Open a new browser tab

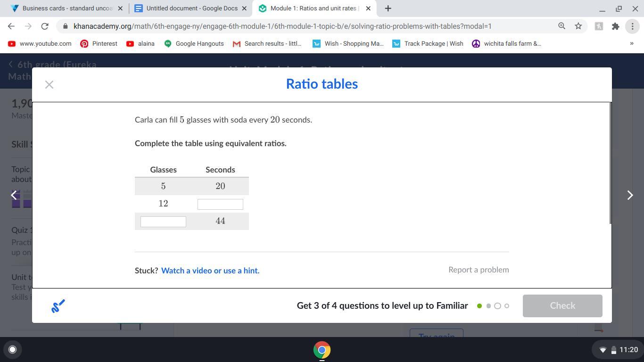[388, 8]
